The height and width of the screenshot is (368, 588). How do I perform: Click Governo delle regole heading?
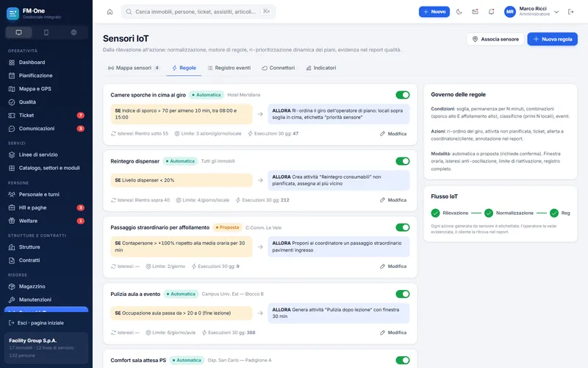tap(458, 95)
